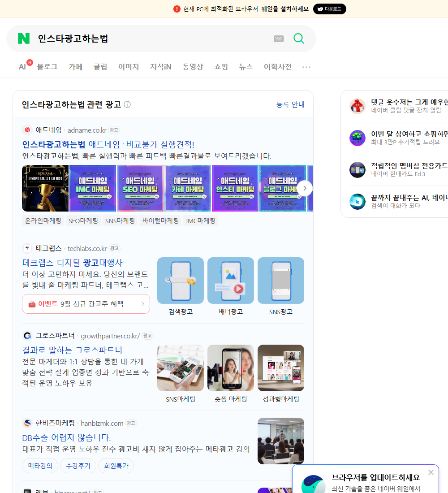Viewport: 448px width, 493px height.
Task: Open the virtual keyboard icon
Action: (279, 39)
